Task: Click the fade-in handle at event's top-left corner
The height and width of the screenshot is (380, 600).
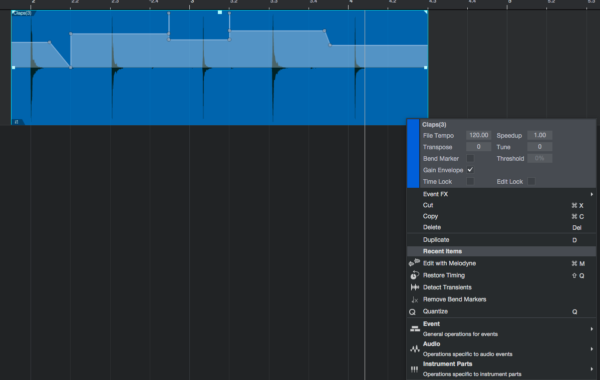Action: tap(13, 13)
